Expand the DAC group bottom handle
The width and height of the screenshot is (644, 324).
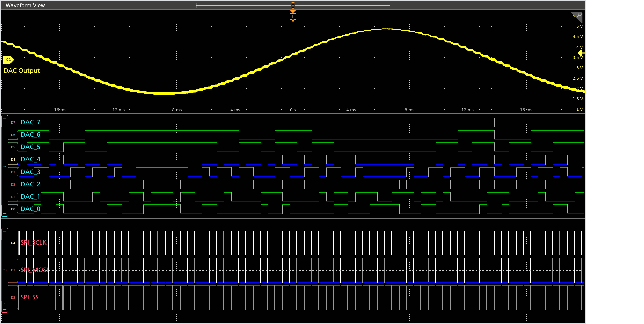[5, 214]
